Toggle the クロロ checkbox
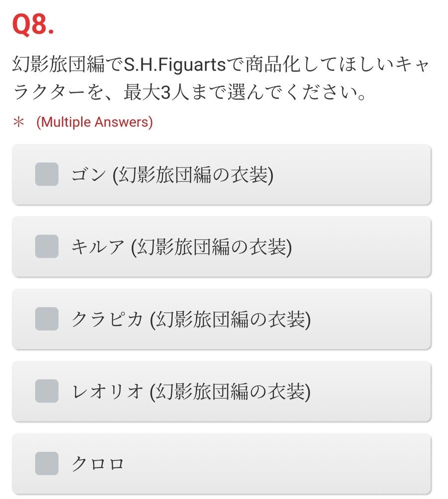Viewport: 448px width, 499px height. pos(47,464)
